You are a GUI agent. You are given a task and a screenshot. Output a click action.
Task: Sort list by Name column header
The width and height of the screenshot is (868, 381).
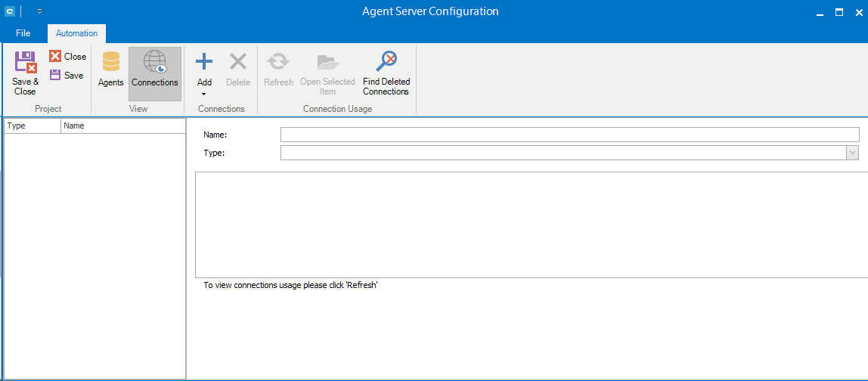[121, 126]
